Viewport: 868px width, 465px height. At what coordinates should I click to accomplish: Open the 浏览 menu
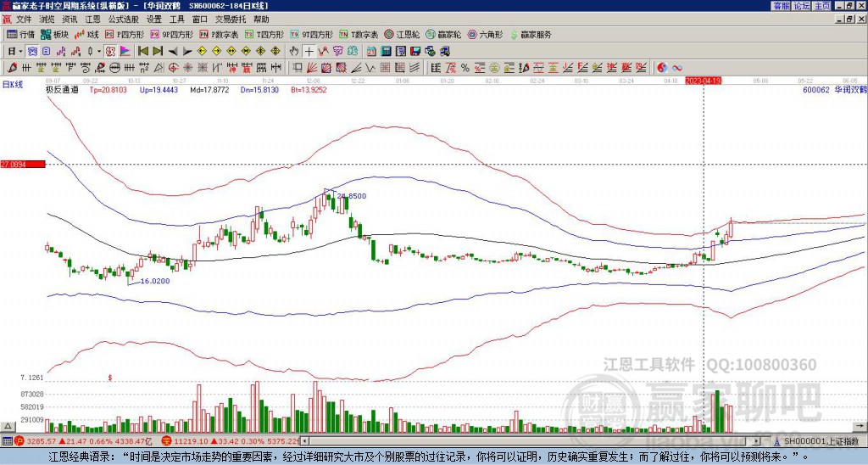[47, 20]
